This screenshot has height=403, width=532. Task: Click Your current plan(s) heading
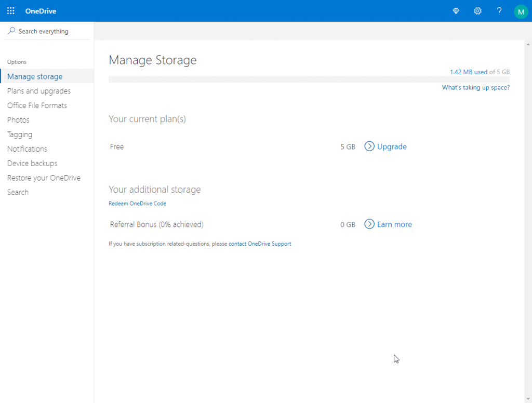pos(147,119)
